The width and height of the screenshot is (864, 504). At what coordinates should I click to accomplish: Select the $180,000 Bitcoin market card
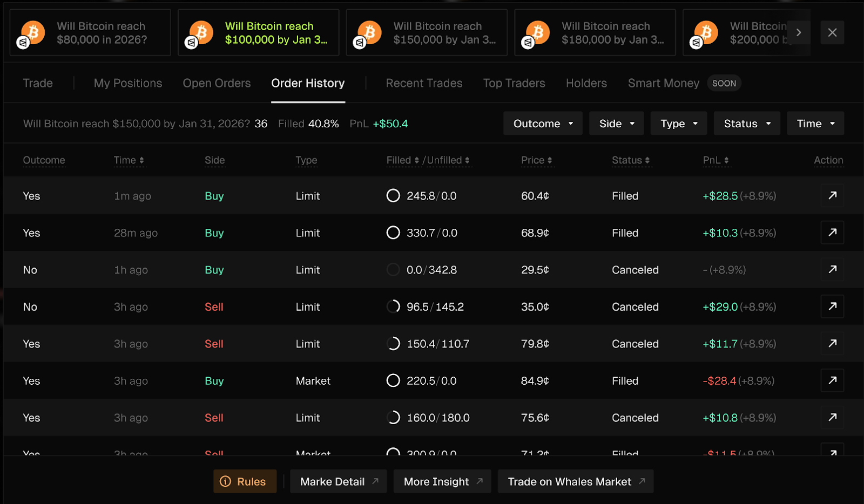[x=595, y=32]
